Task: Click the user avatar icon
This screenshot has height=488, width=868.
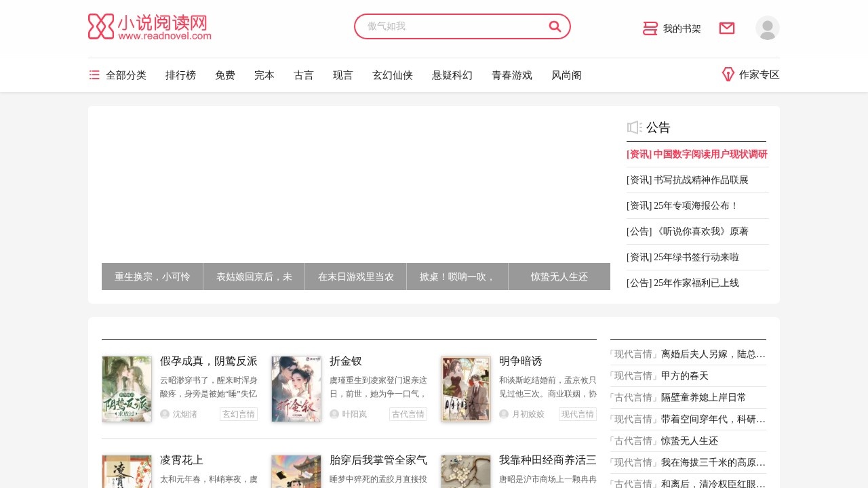Action: coord(767,28)
